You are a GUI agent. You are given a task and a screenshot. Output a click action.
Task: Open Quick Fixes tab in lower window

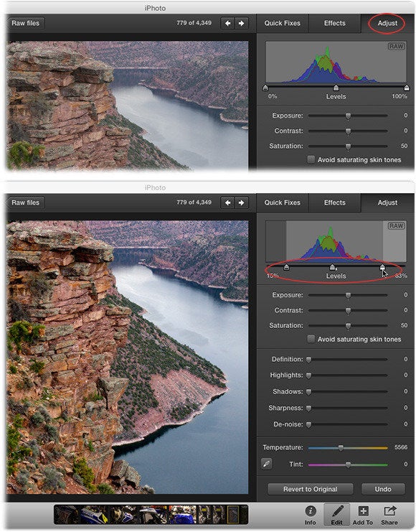283,202
